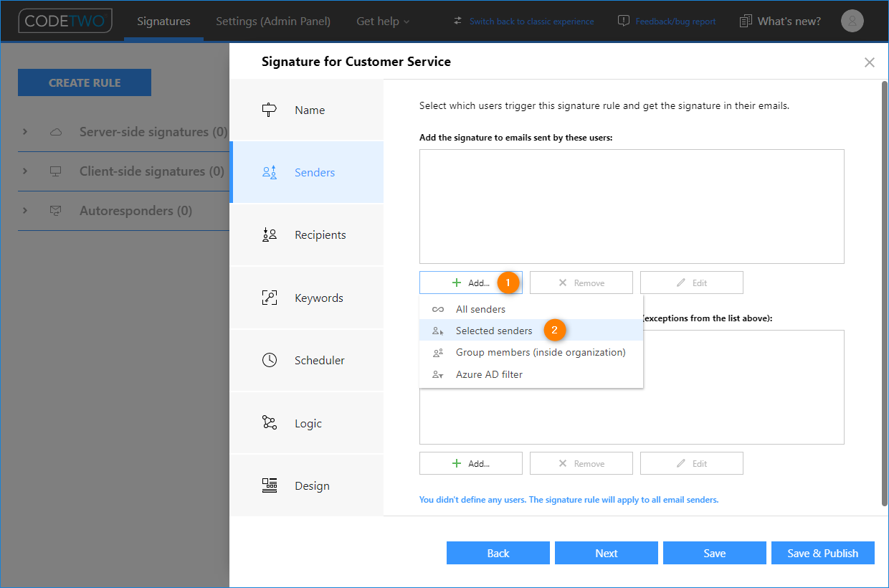Image resolution: width=889 pixels, height=588 pixels.
Task: Click the Logic nodes icon
Action: (270, 423)
